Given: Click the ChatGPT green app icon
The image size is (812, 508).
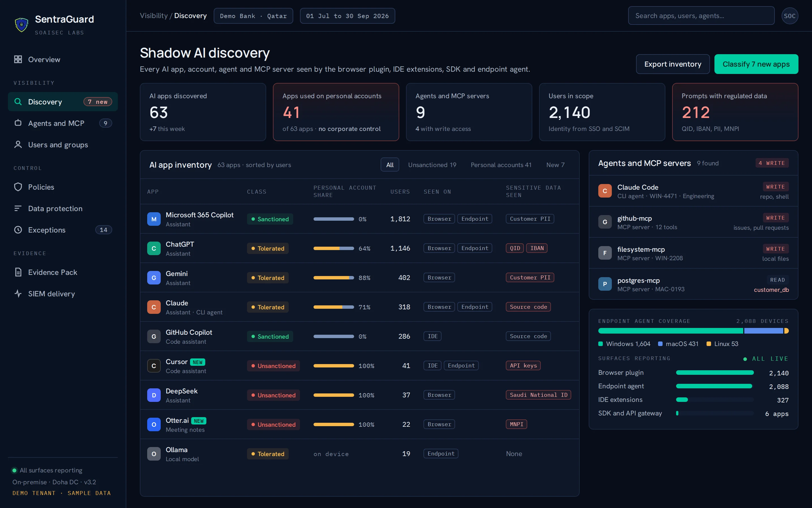Looking at the screenshot, I should click(x=154, y=248).
